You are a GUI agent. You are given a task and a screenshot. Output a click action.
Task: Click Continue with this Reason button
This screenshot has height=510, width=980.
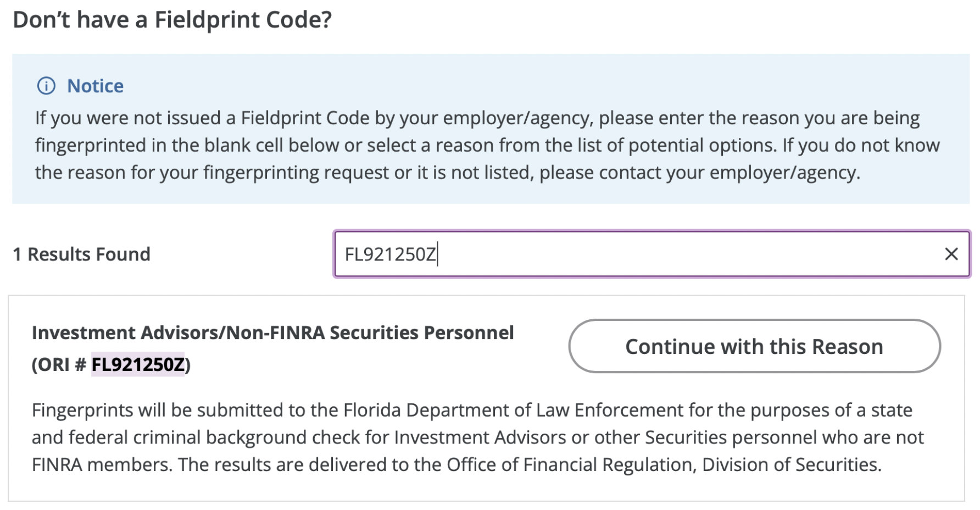click(x=754, y=346)
